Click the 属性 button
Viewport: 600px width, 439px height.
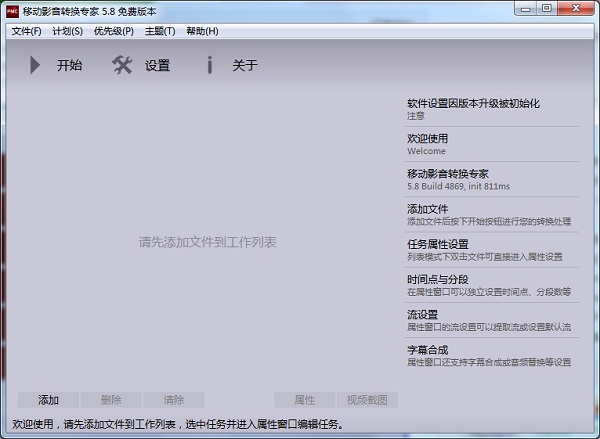click(304, 399)
